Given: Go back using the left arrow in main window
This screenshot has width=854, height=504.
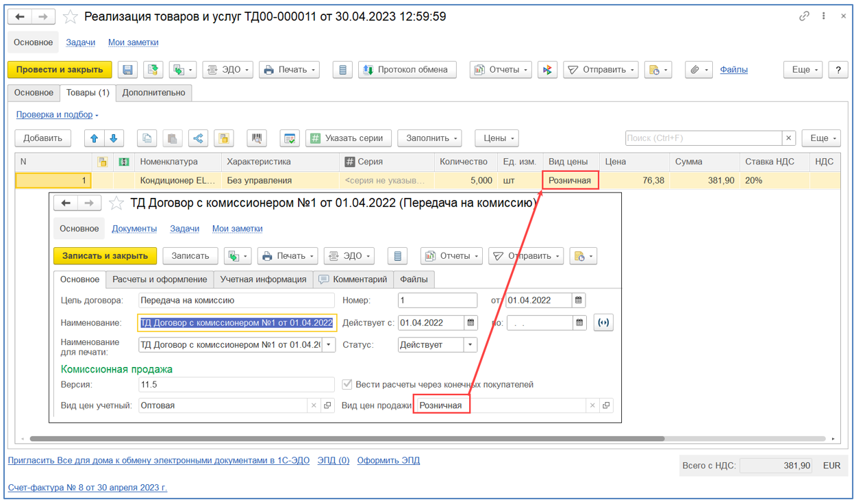Looking at the screenshot, I should click(x=21, y=17).
